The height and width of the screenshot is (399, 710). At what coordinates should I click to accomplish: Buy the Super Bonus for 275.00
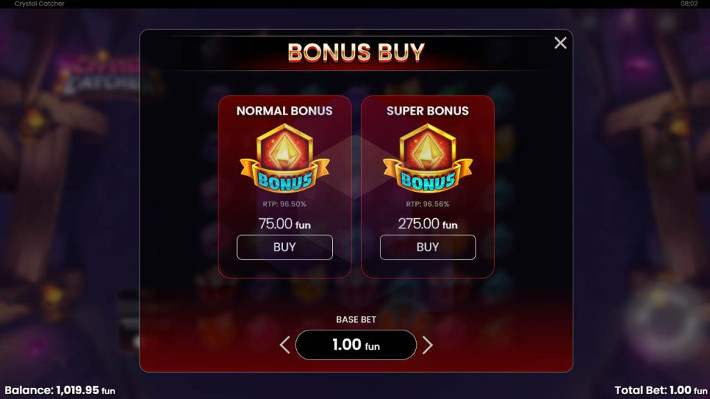pyautogui.click(x=427, y=247)
